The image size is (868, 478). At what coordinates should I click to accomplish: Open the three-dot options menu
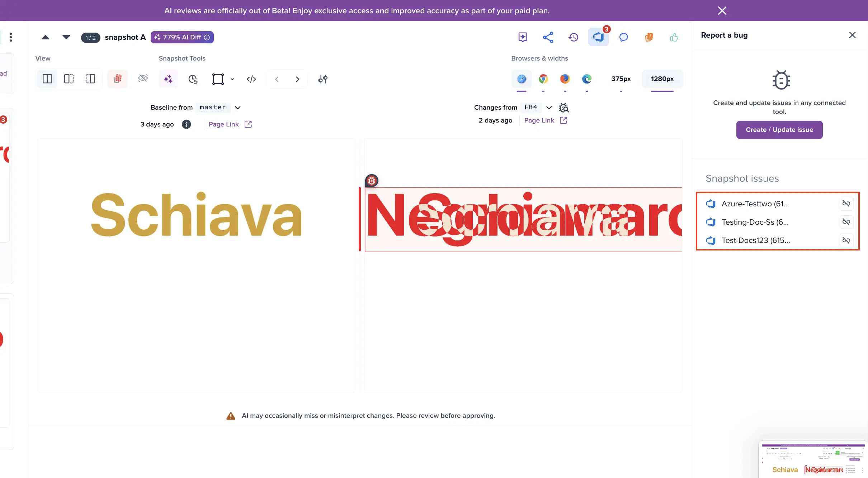(x=11, y=37)
